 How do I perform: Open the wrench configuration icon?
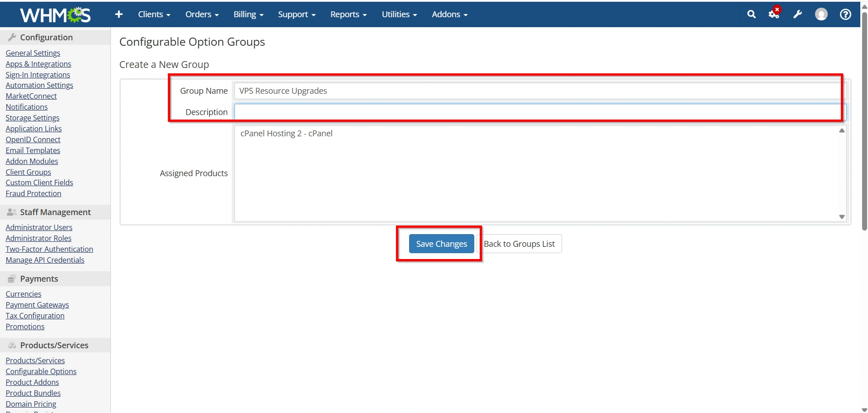tap(797, 14)
